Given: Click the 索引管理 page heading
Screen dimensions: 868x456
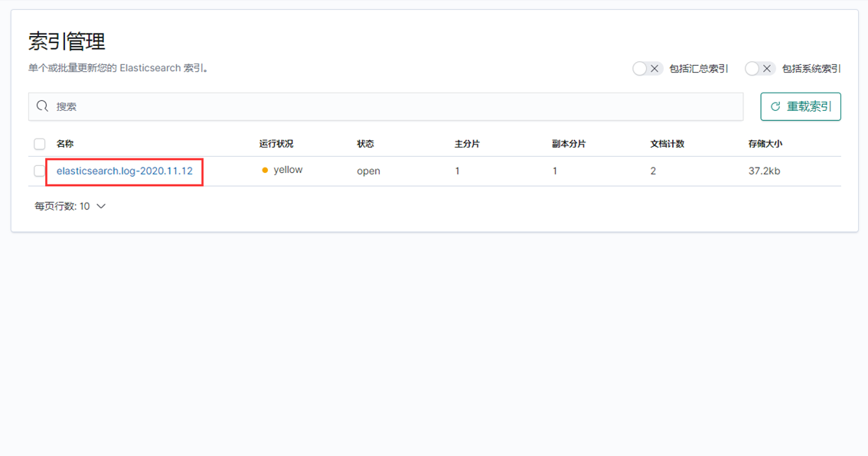Looking at the screenshot, I should coord(67,41).
